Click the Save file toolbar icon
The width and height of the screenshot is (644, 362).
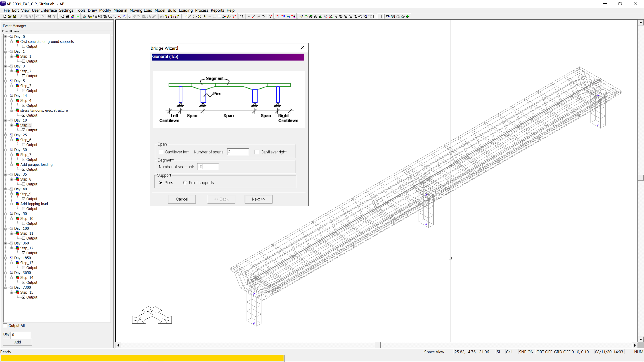tap(14, 16)
